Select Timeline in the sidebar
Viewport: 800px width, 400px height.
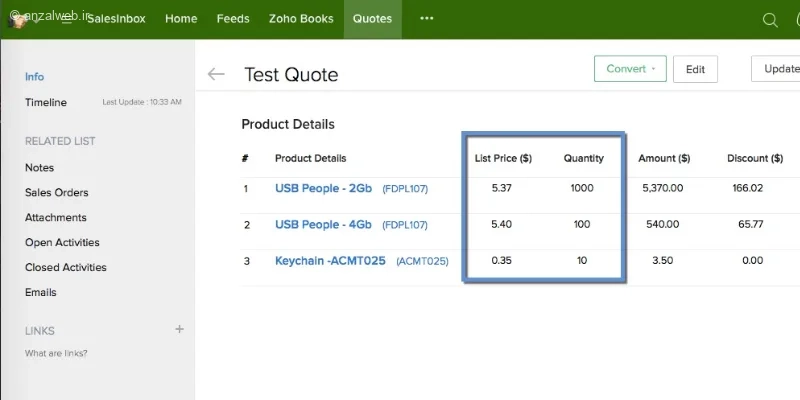point(46,103)
